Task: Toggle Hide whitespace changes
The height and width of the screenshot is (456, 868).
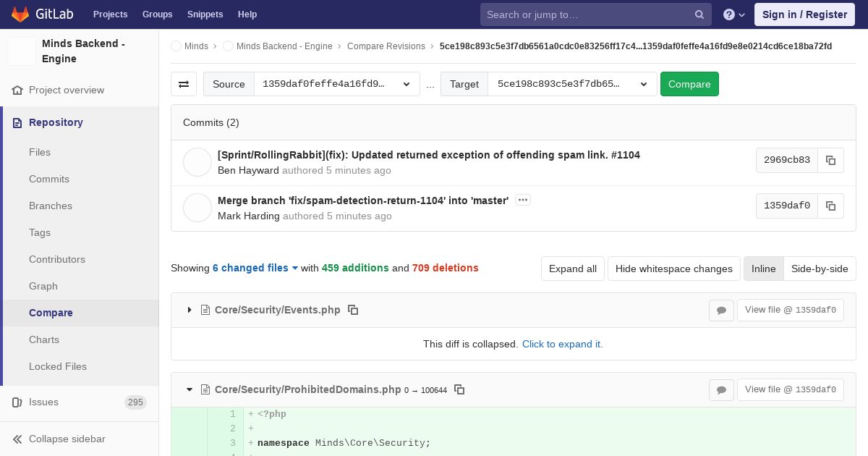Action: [674, 269]
